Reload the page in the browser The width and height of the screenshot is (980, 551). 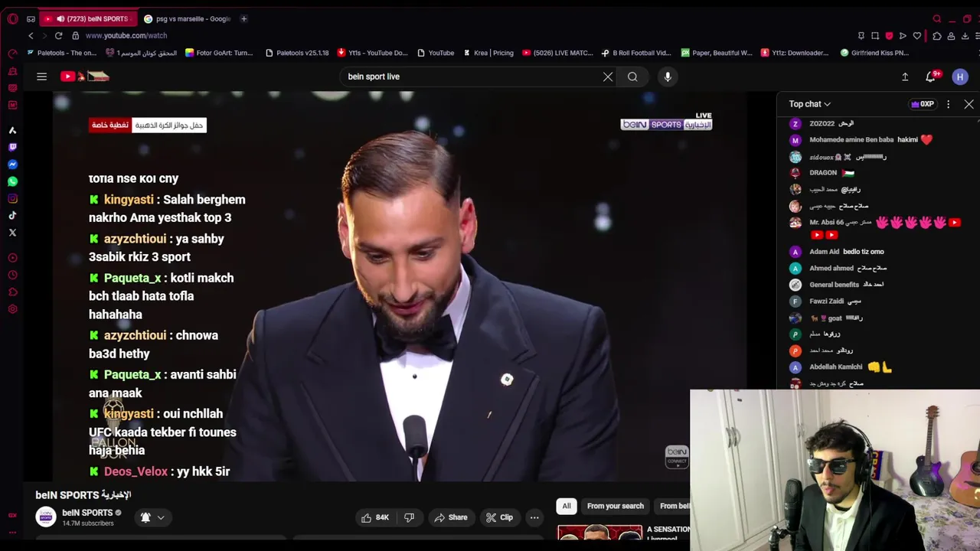[58, 35]
